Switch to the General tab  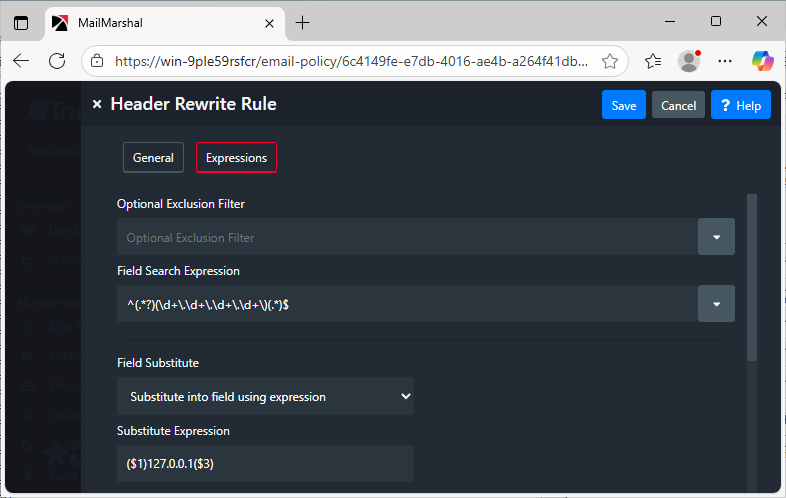tap(153, 158)
